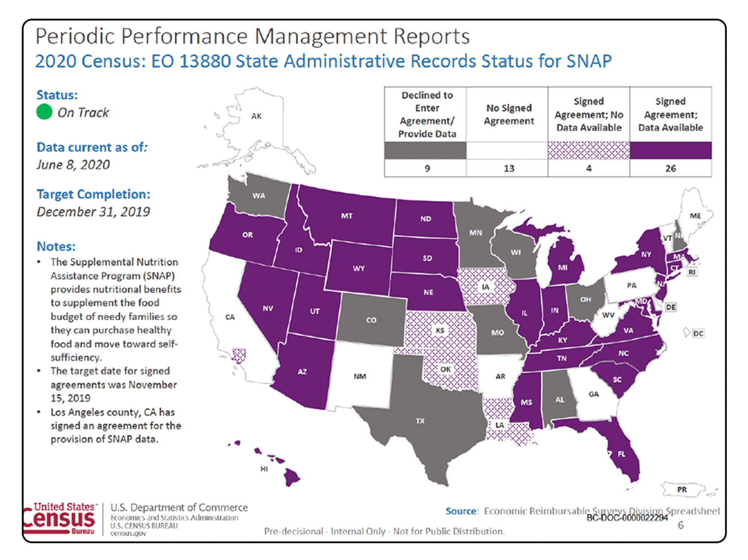Viewport: 748px width, 560px height.
Task: Click Pennsylvania on the map
Action: pyautogui.click(x=631, y=285)
